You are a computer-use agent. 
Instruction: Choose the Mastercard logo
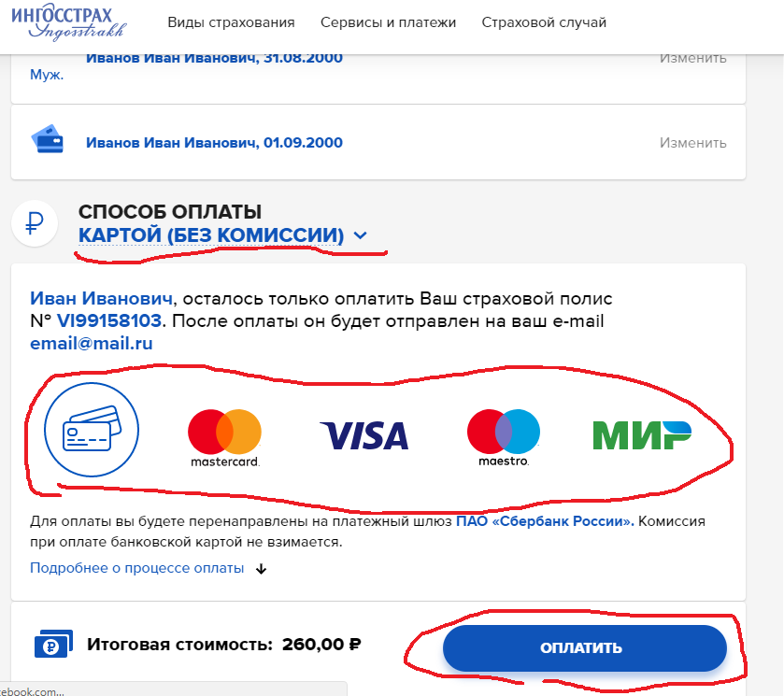[x=225, y=438]
